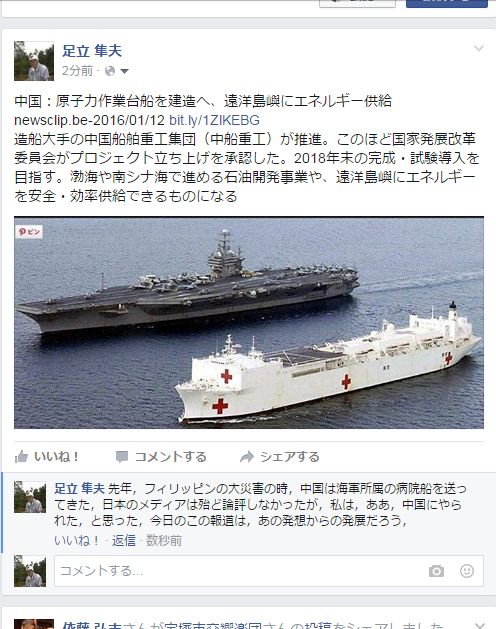Click the camera icon in the comment box
Image resolution: width=496 pixels, height=629 pixels.
tap(436, 571)
